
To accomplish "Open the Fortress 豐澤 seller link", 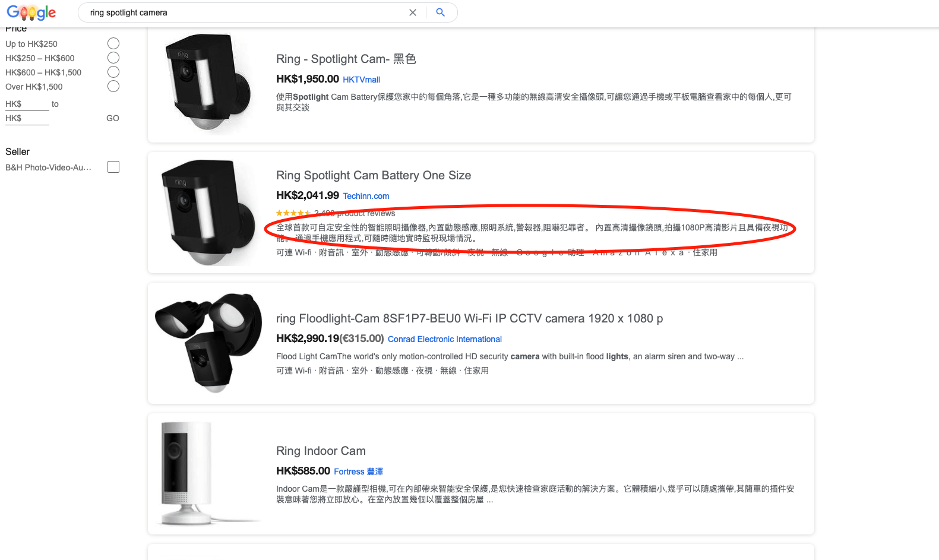I will [x=358, y=472].
